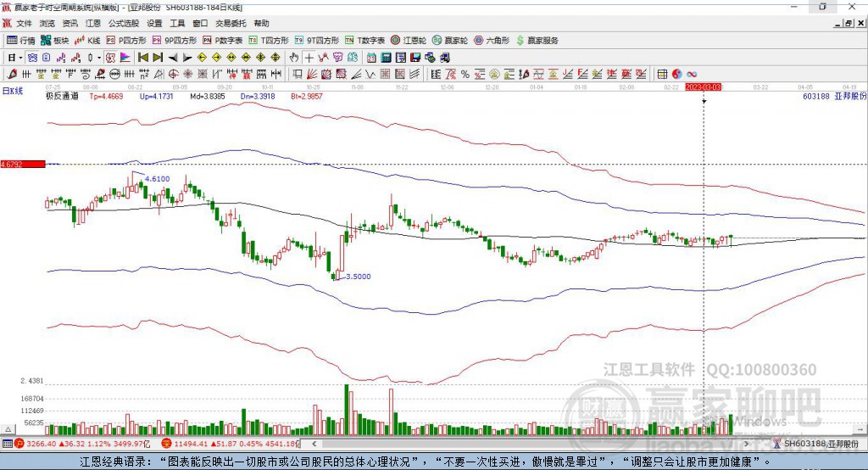
Task: Jump to first bar with skip-start arrow
Action: click(142, 58)
